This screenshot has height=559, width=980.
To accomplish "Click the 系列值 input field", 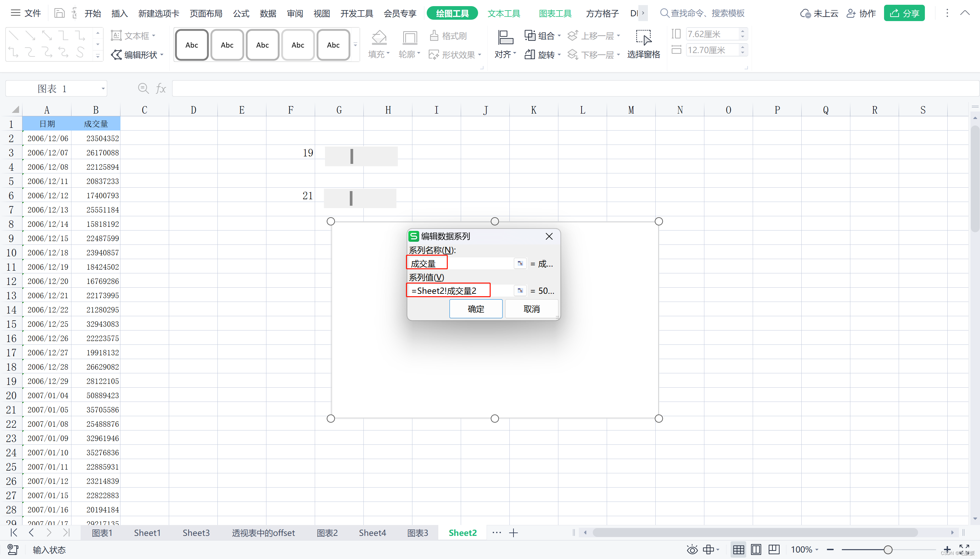I will click(461, 291).
